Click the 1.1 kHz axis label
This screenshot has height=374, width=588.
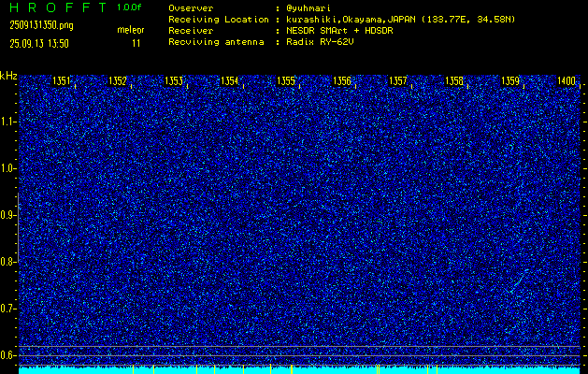point(7,122)
